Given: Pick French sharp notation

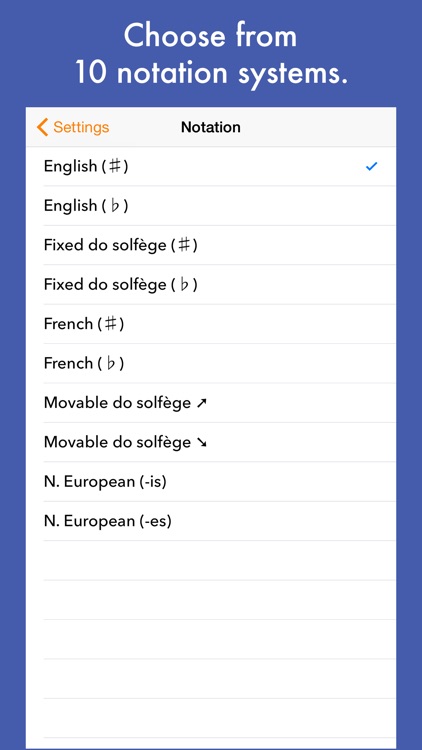Looking at the screenshot, I should [211, 324].
